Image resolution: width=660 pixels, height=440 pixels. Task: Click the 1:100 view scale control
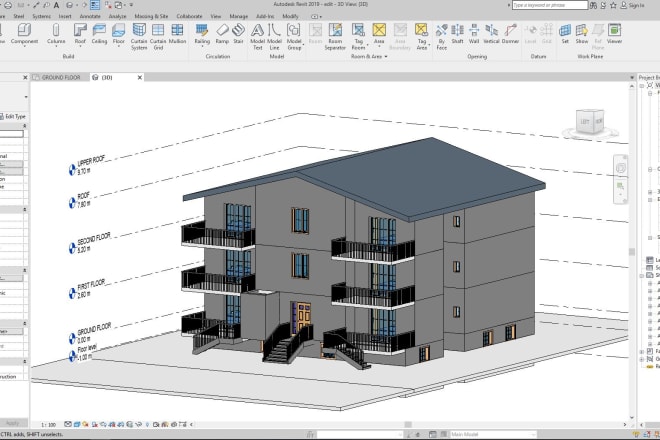(48, 424)
